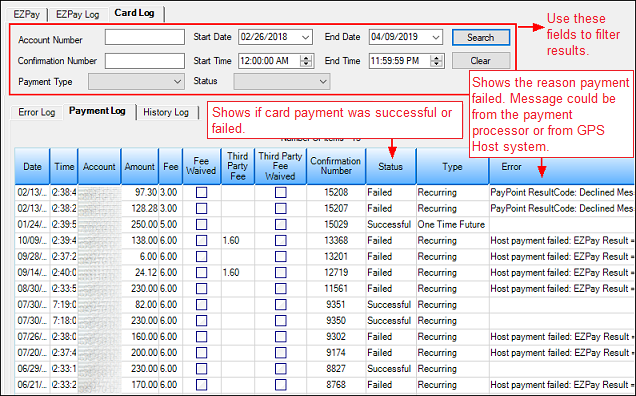Click the 5.00 fee cell
The width and height of the screenshot is (636, 396).
click(x=171, y=224)
